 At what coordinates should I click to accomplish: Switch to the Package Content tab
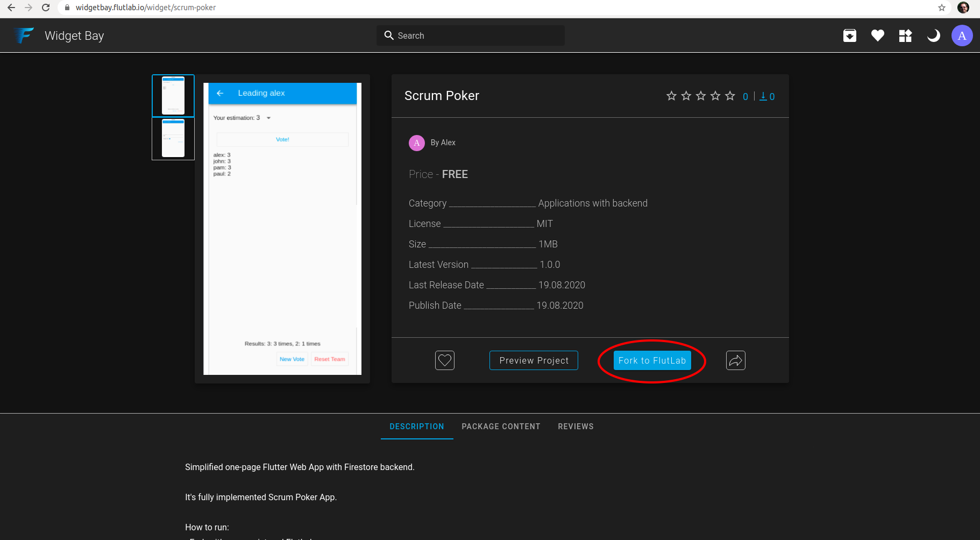[x=501, y=427]
